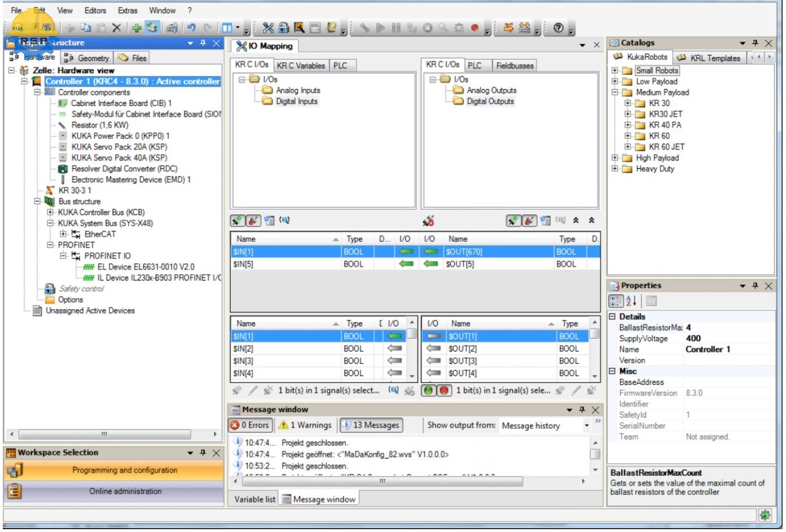Expand the KUKA Controller Bus (KCB) node
Screen dimensions: 786x532
pos(50,212)
